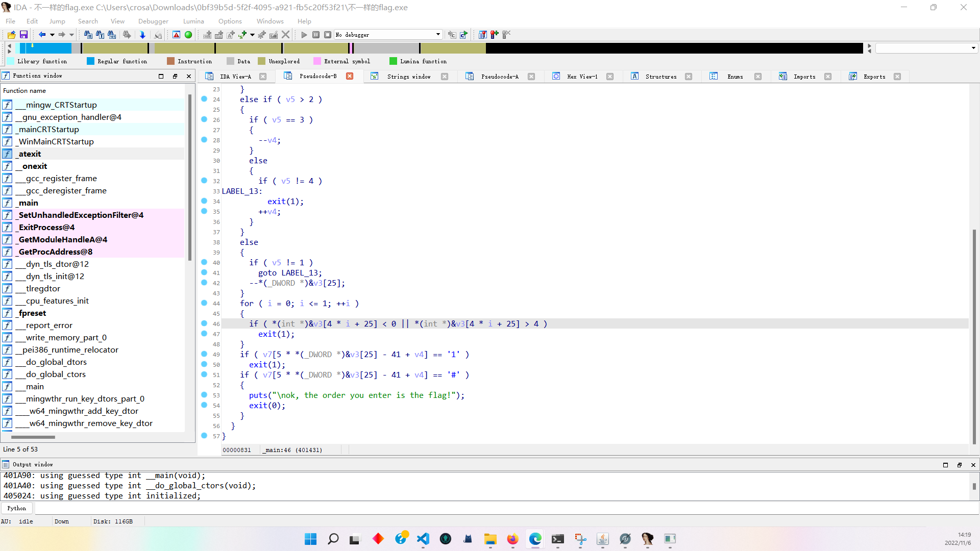Click the red warning triangle icon

[x=176, y=35]
